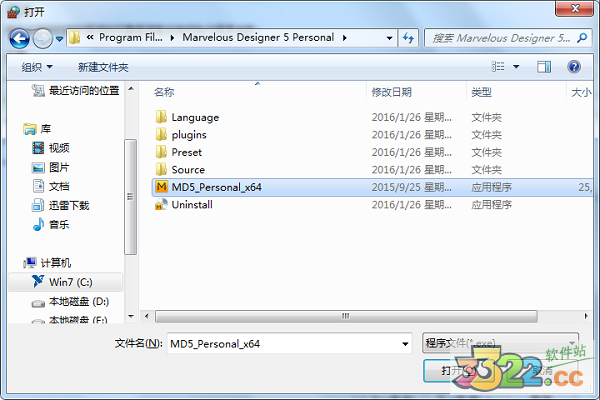Image resolution: width=600 pixels, height=400 pixels.
Task: Select the MD5_Personal_x64 application file
Action: pyautogui.click(x=370, y=187)
